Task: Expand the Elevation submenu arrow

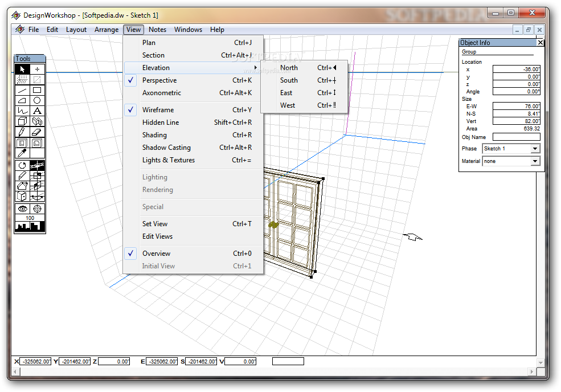Action: (256, 68)
